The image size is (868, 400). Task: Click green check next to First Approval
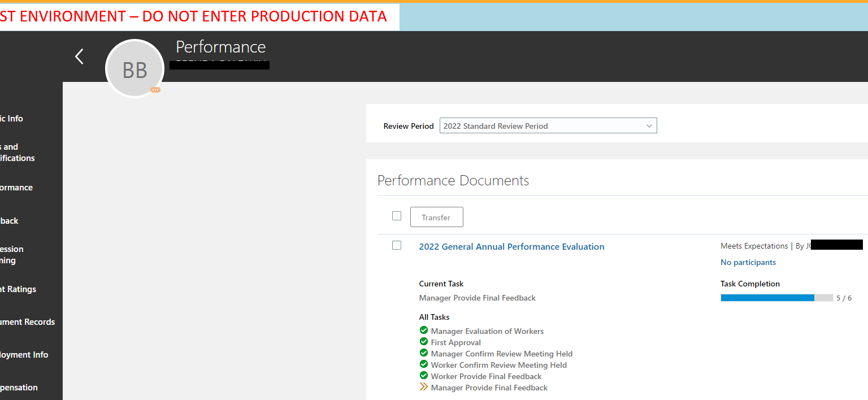pyautogui.click(x=424, y=342)
